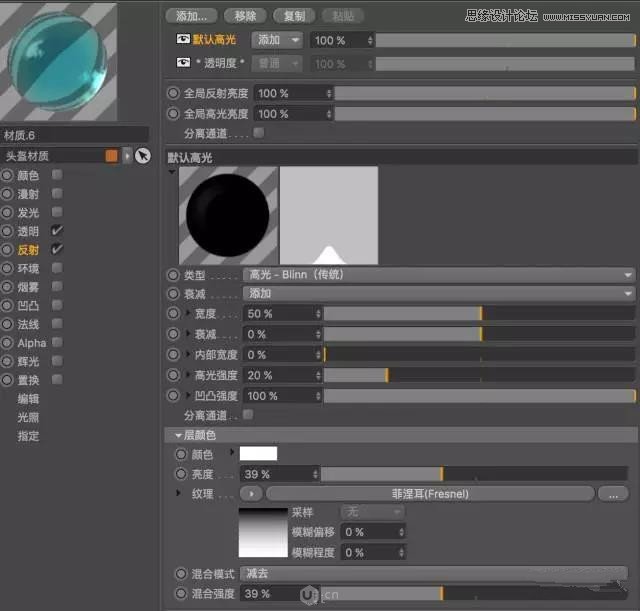The width and height of the screenshot is (640, 611).
Task: Collapse the 默认高光 preview triangle
Action: point(172,172)
